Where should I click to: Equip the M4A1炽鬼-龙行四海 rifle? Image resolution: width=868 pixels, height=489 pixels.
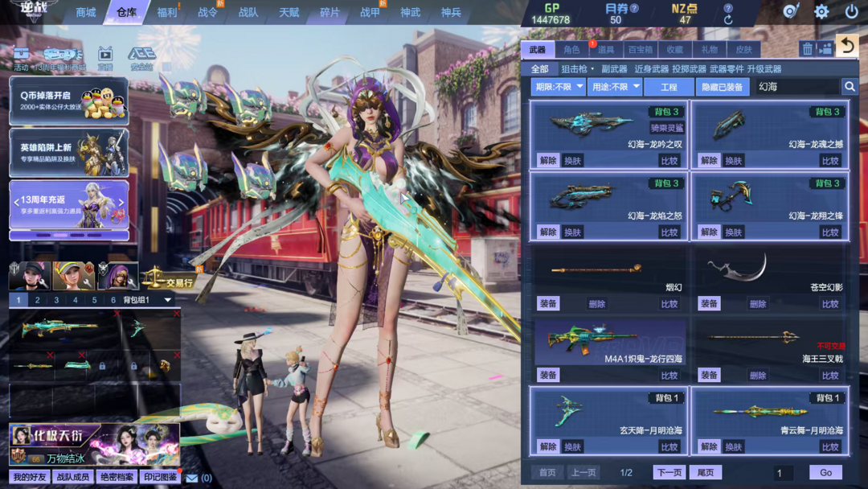tap(548, 375)
